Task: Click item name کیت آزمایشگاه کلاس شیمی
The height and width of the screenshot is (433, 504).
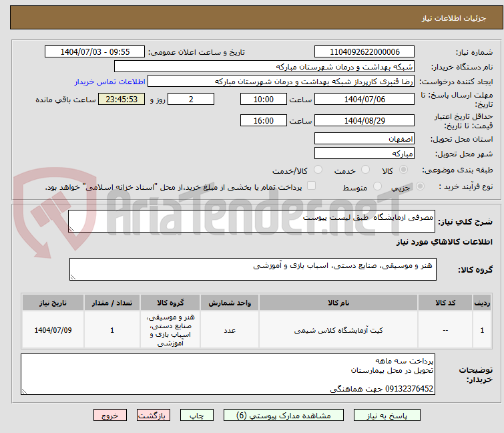Action: coord(338,330)
